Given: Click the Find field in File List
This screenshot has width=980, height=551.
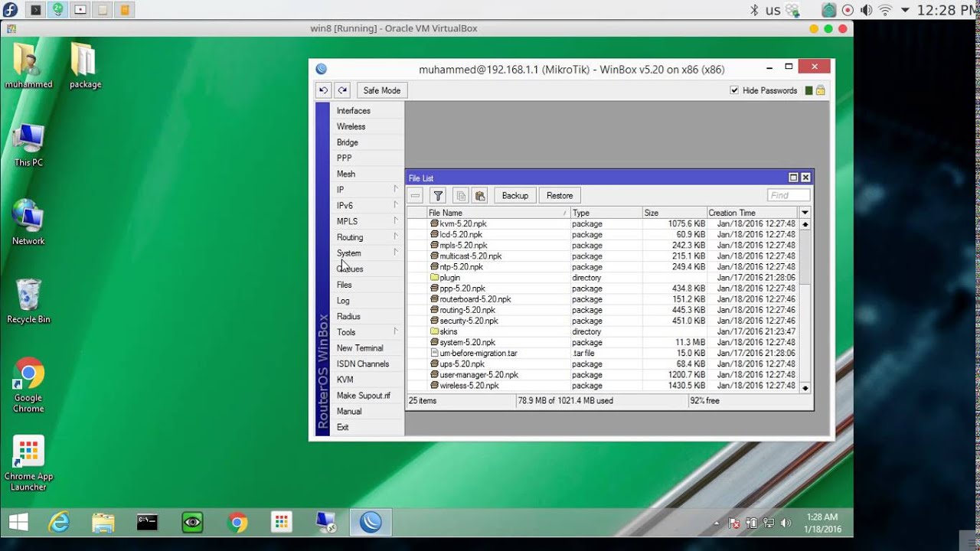Looking at the screenshot, I should pos(789,196).
